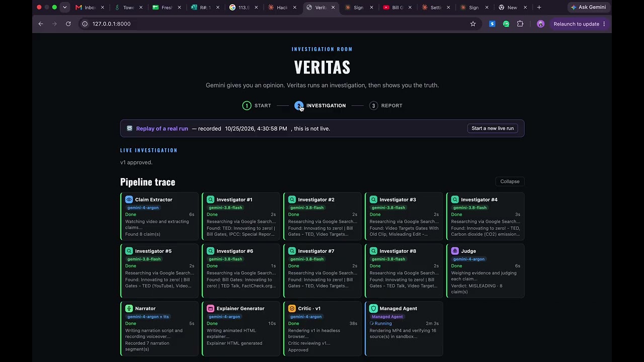Click 'Found 8 claim(s)' text
This screenshot has height=362, width=644.
pos(142,234)
